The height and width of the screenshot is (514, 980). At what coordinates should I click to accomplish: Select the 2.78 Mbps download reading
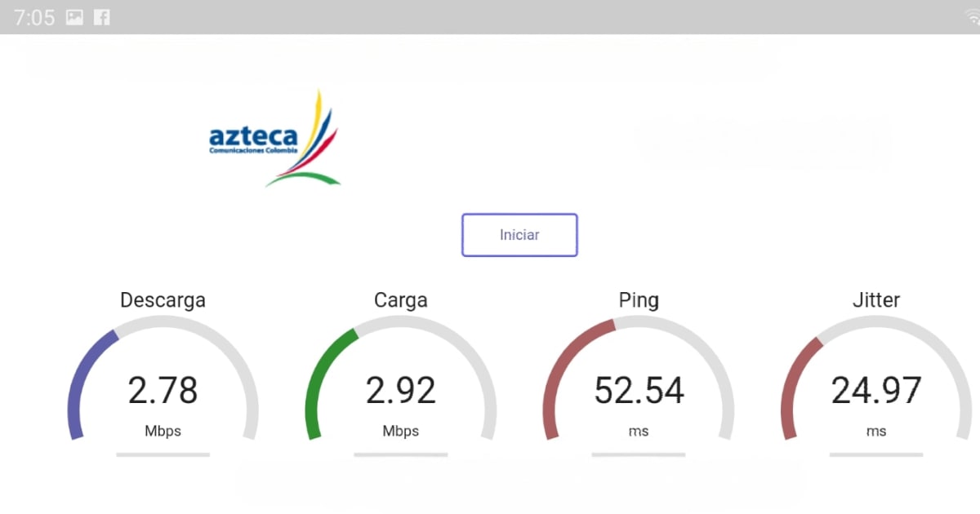point(163,391)
